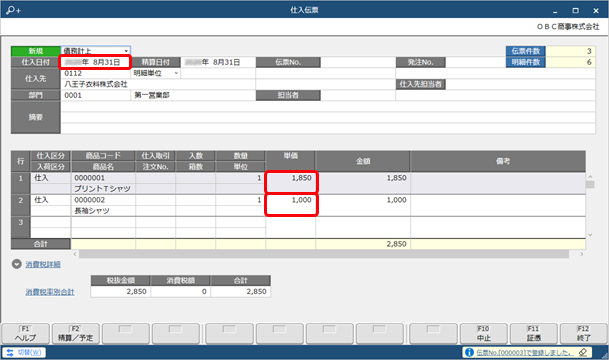The height and width of the screenshot is (360, 609).
Task: Select unit price 1,000 cell in row 2
Action: (291, 205)
